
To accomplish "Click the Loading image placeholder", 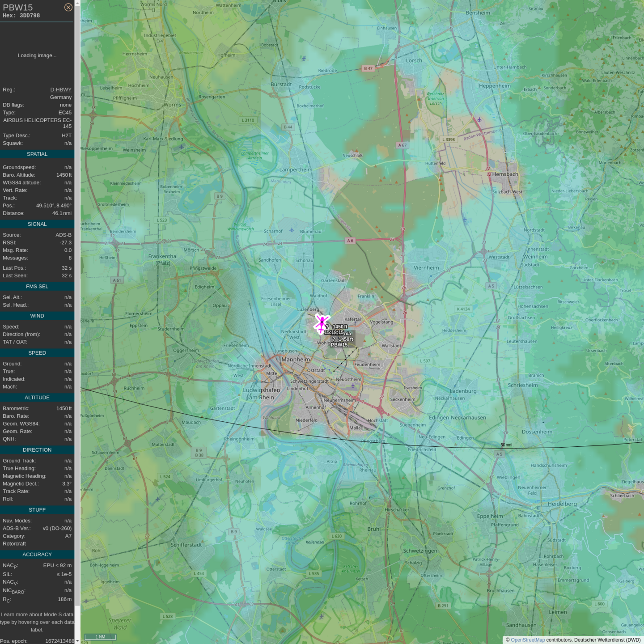I will [x=37, y=55].
